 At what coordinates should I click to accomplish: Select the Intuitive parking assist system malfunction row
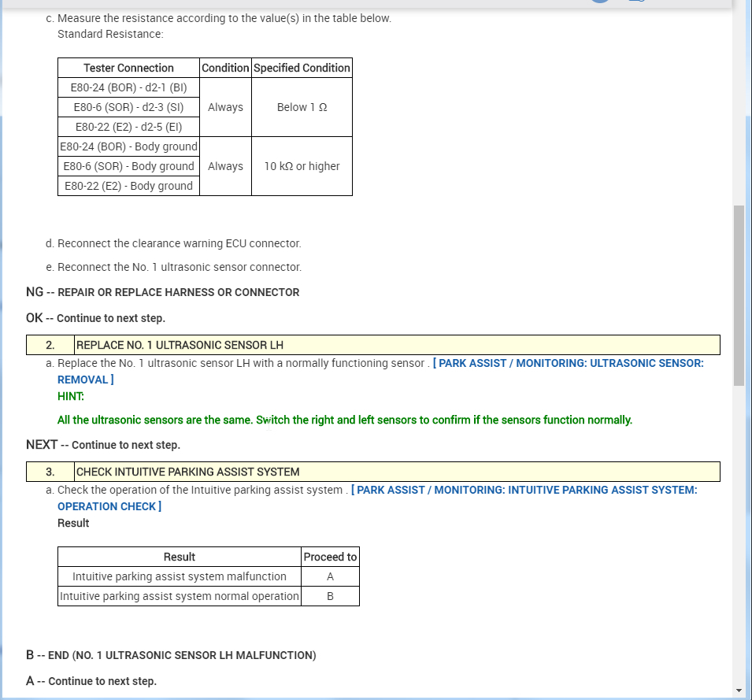click(x=208, y=577)
